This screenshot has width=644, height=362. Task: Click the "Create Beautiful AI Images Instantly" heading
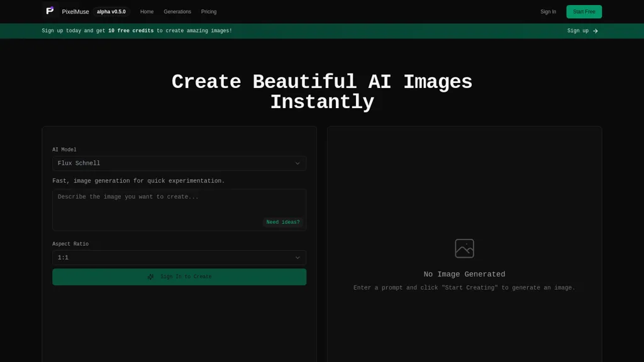point(322,92)
